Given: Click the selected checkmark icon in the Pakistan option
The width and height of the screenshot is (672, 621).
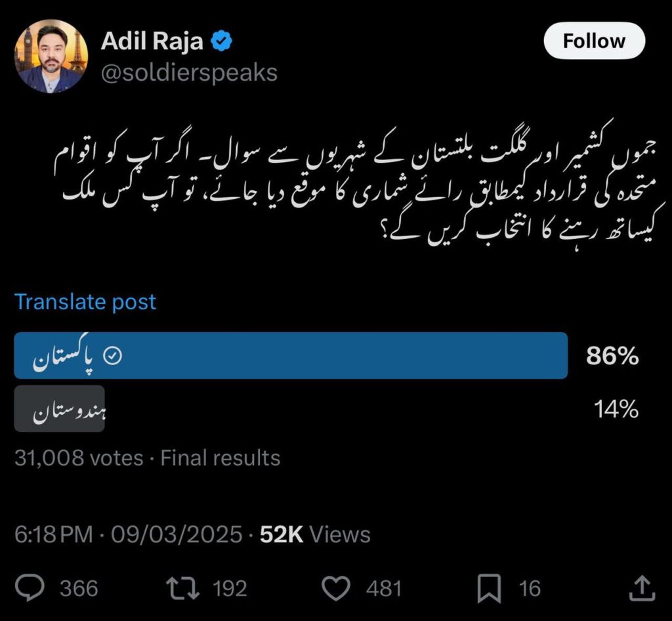Looking at the screenshot, I should 114,356.
